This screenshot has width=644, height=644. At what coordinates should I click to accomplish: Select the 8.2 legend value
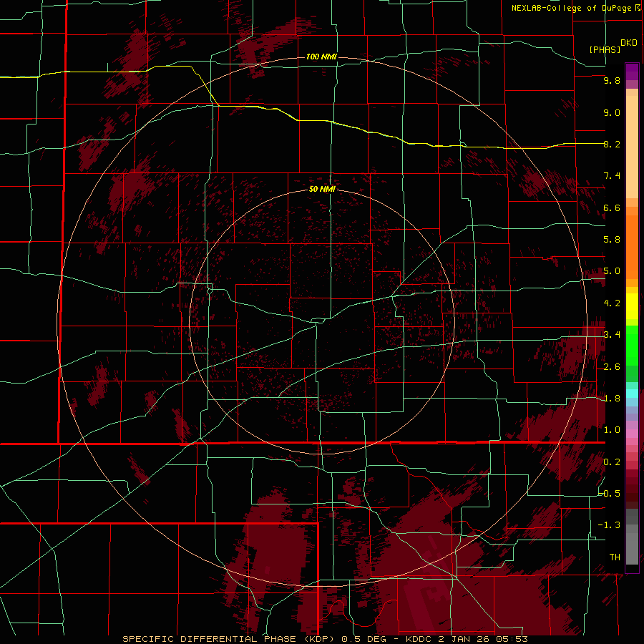(x=612, y=144)
